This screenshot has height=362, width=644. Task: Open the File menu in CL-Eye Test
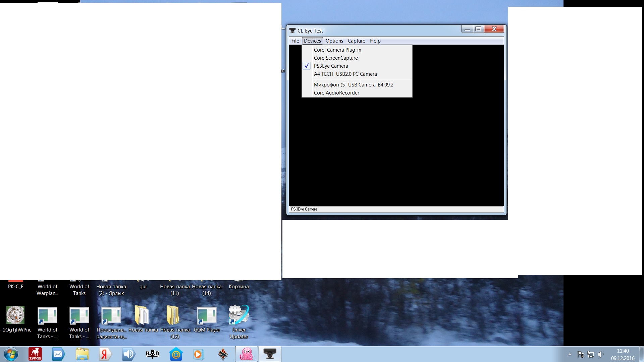(x=295, y=41)
